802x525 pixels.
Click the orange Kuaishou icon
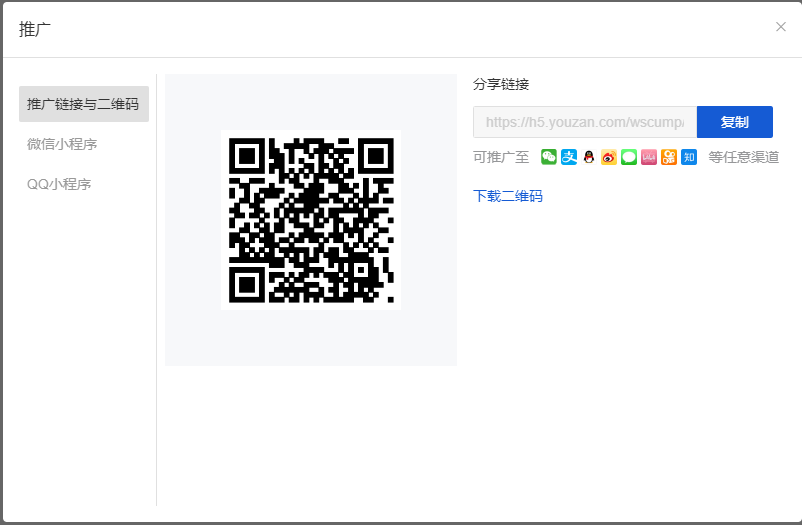pos(669,157)
